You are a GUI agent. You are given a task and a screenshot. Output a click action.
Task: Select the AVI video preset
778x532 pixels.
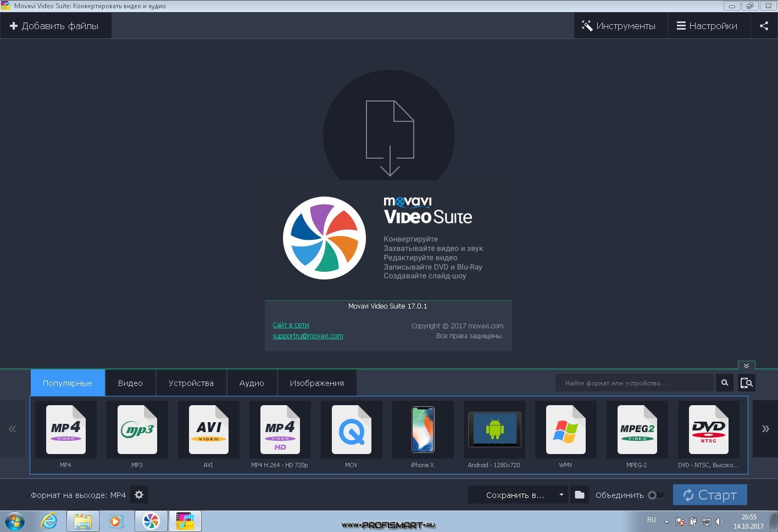coord(209,430)
